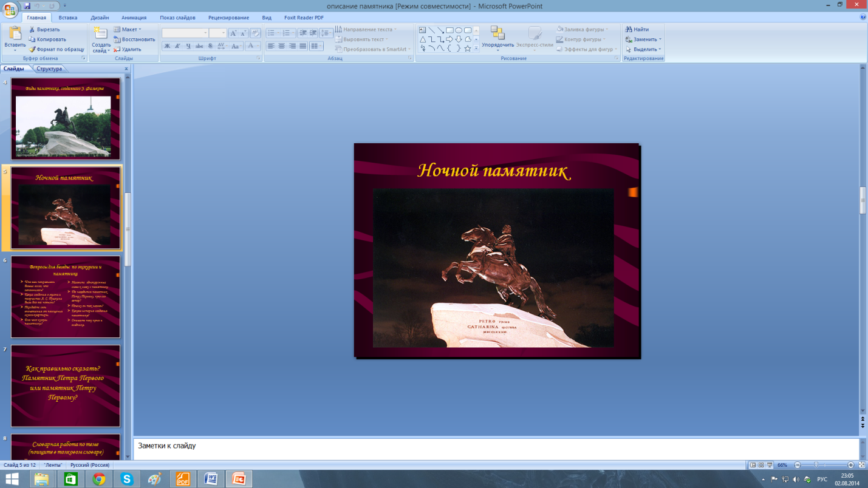Open the Буфер обмена dialog launcher
This screenshot has width=868, height=488.
(x=84, y=58)
